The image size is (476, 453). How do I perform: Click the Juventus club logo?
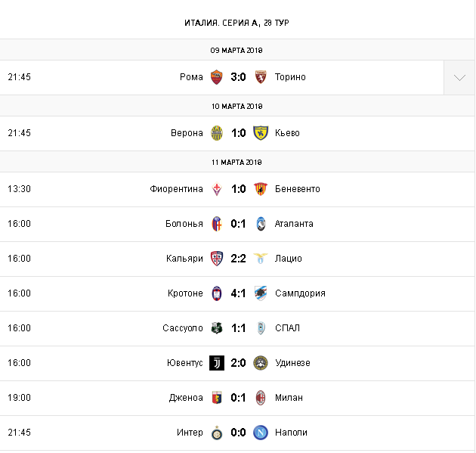[x=217, y=363]
